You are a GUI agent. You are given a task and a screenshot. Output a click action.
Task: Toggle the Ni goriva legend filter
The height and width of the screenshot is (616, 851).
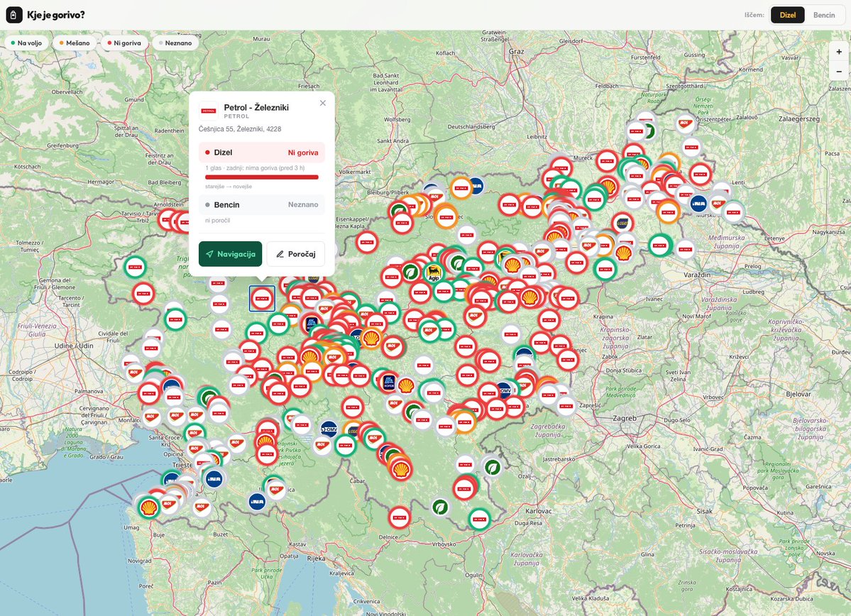pyautogui.click(x=124, y=43)
